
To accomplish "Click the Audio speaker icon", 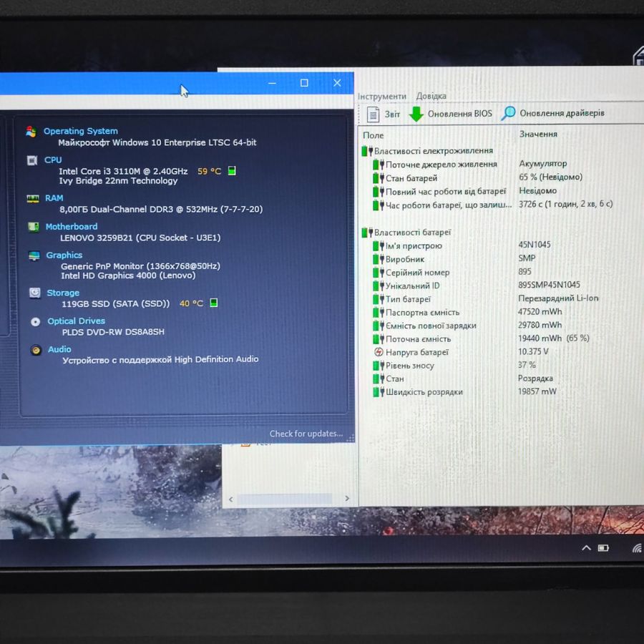I will tap(36, 350).
